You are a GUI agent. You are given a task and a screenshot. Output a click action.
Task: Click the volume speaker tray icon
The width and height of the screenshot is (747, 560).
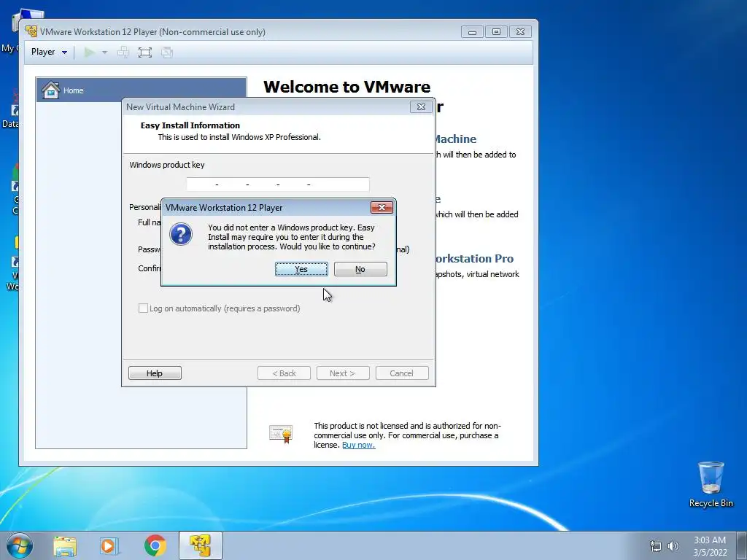pos(673,546)
